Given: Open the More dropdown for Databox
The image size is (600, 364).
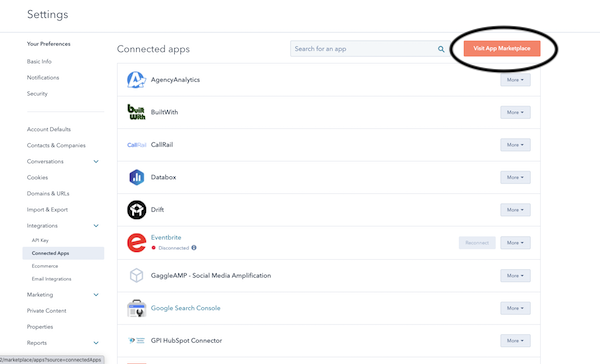Looking at the screenshot, I should tap(515, 177).
